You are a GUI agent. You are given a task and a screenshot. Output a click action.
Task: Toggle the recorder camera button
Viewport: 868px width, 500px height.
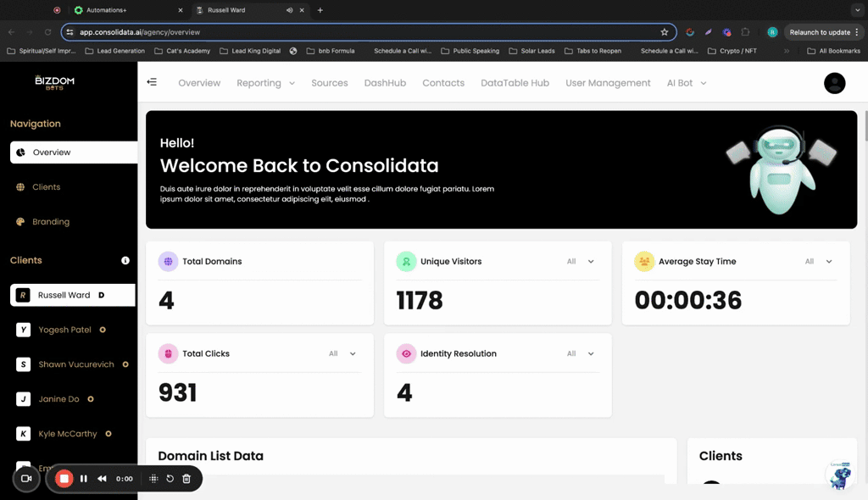pos(26,479)
